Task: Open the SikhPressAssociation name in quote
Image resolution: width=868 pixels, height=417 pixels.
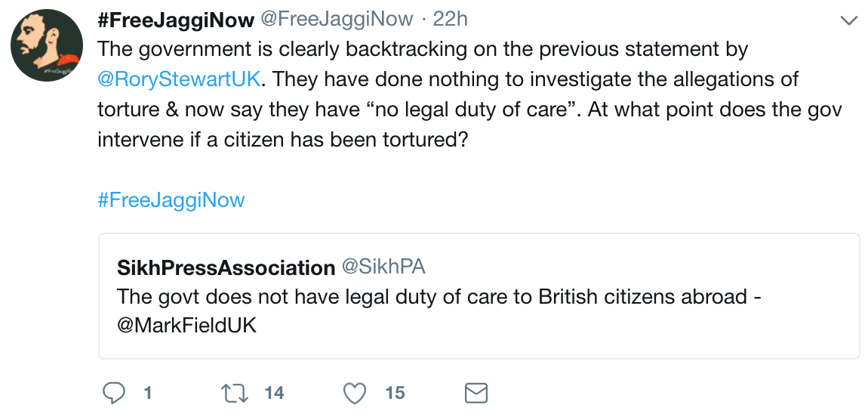Action: pos(226,267)
